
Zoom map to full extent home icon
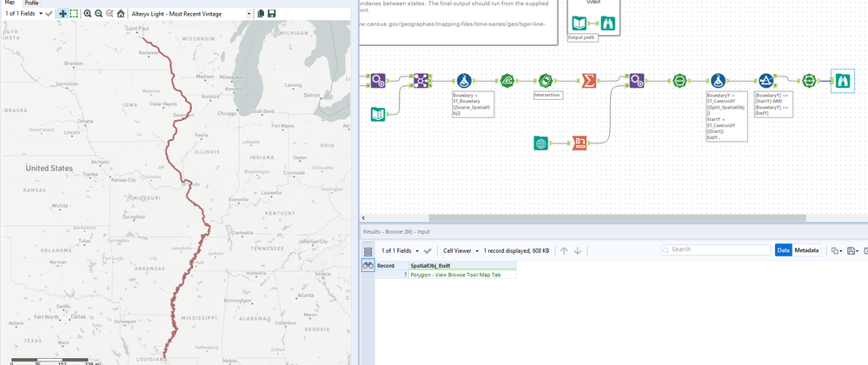[121, 13]
